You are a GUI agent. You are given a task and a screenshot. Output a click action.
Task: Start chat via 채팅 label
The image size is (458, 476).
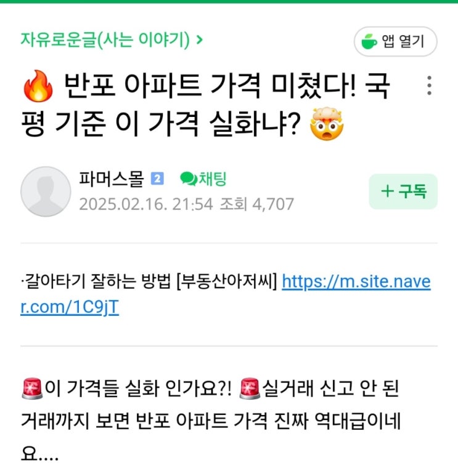click(213, 179)
